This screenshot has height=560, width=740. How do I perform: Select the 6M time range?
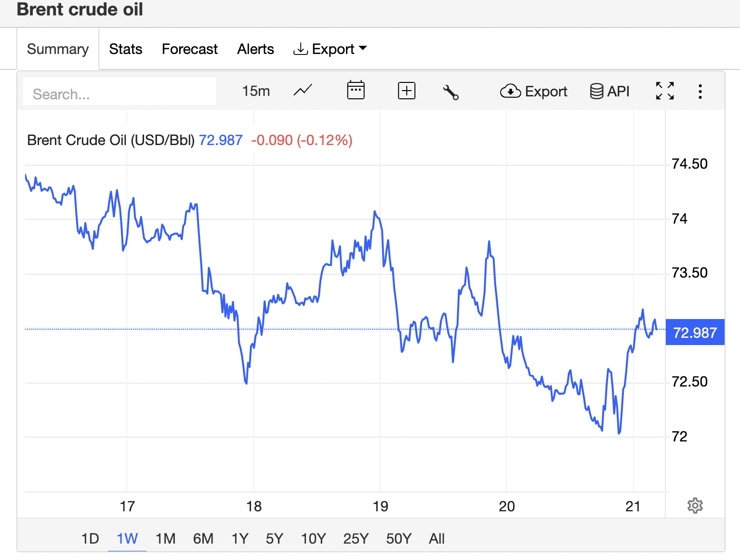coord(203,538)
